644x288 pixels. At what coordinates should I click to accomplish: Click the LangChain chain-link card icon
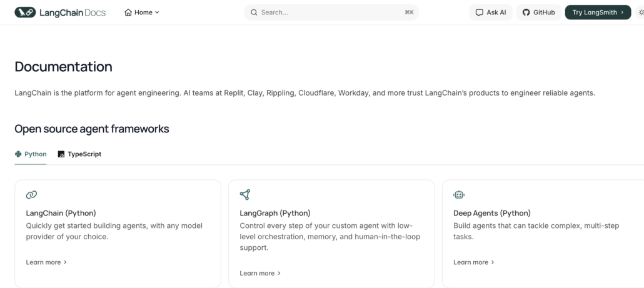(31, 195)
